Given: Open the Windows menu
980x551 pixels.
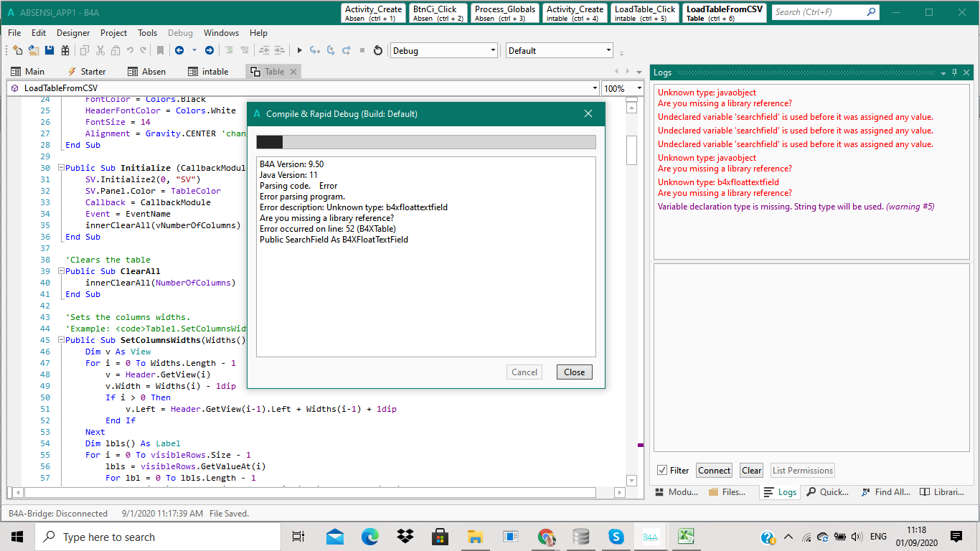Looking at the screenshot, I should pyautogui.click(x=221, y=33).
